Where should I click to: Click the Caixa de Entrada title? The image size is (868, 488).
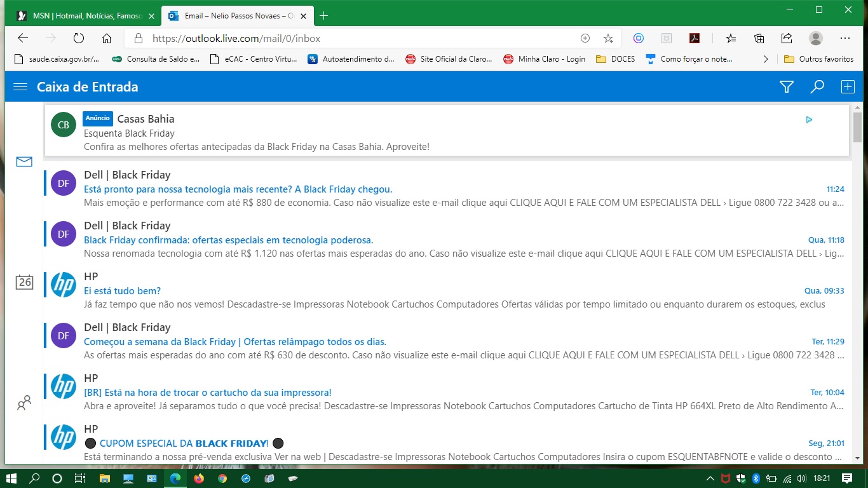coord(87,87)
